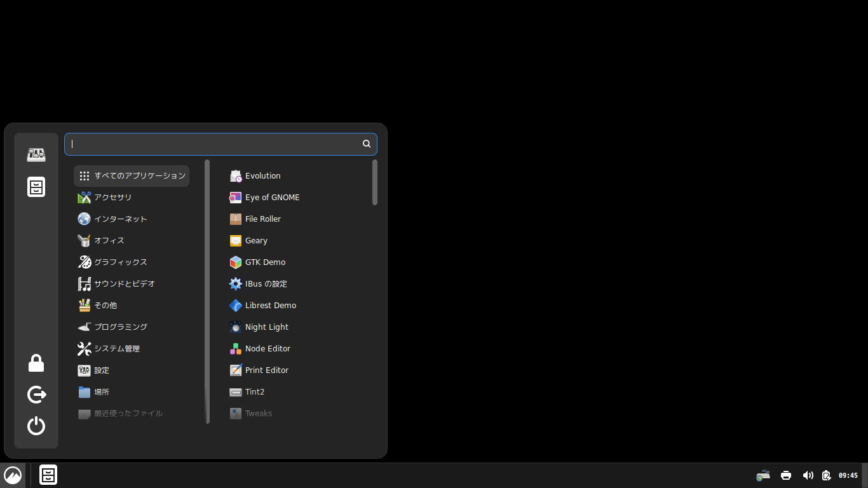
Task: Select the 最近使ったファイル category
Action: 132,414
